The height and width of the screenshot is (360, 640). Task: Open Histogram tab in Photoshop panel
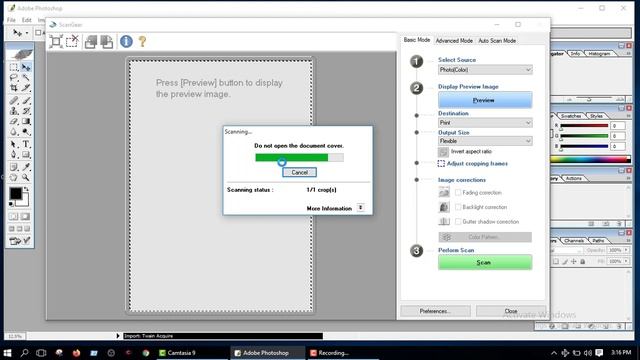coord(599,53)
